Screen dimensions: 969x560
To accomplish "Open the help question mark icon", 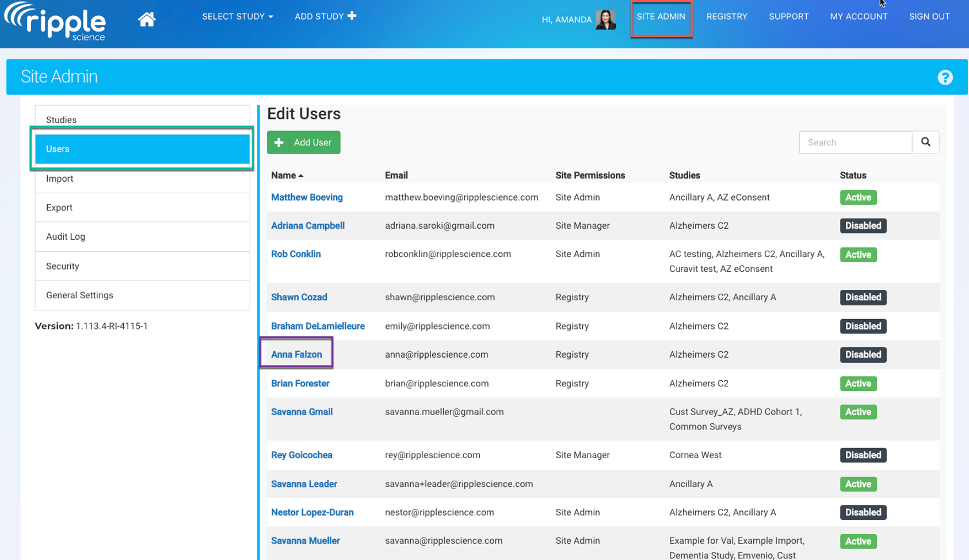I will click(945, 77).
